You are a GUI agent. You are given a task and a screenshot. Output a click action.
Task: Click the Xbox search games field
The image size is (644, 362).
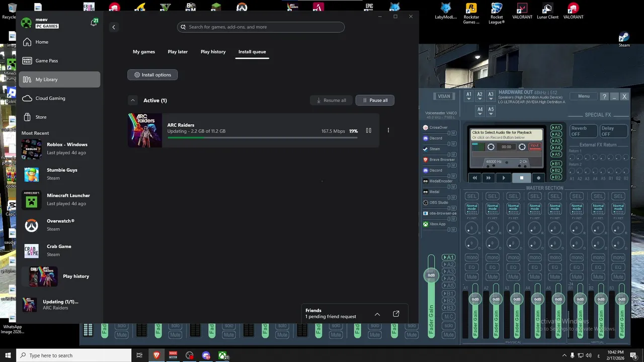coord(261,27)
